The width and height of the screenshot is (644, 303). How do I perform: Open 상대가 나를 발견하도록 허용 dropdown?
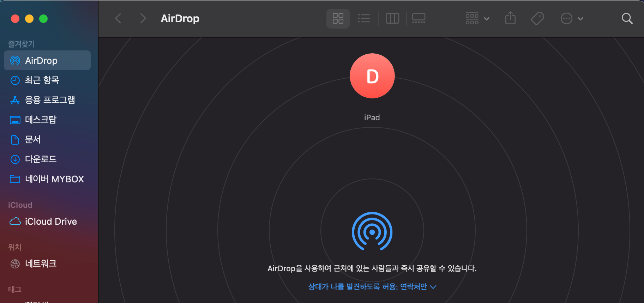click(372, 287)
